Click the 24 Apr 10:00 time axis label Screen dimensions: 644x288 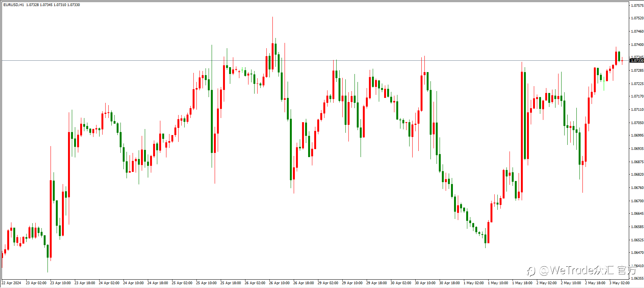(133, 283)
